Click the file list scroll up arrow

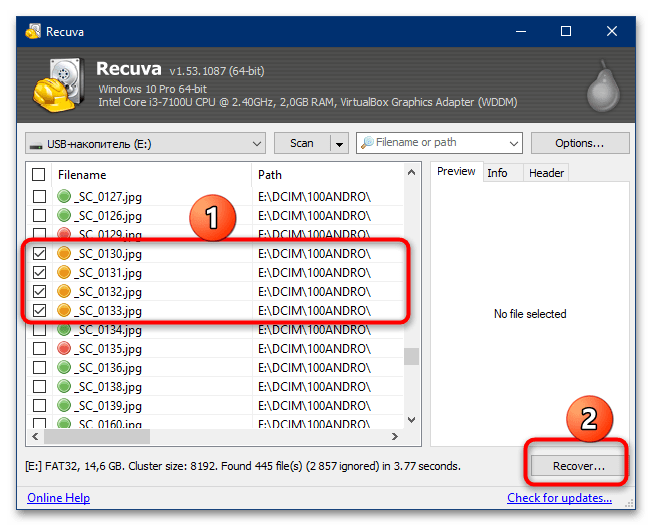(x=411, y=172)
